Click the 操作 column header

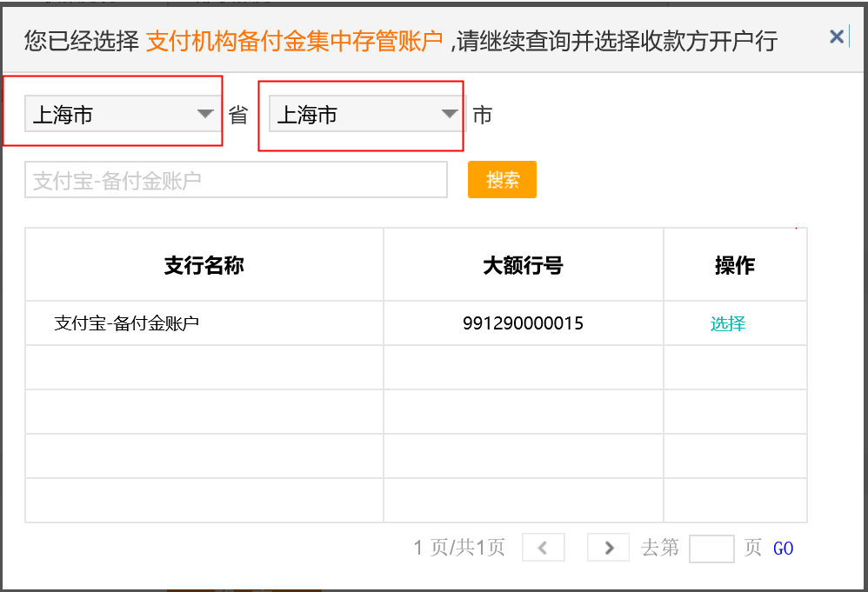pos(735,264)
